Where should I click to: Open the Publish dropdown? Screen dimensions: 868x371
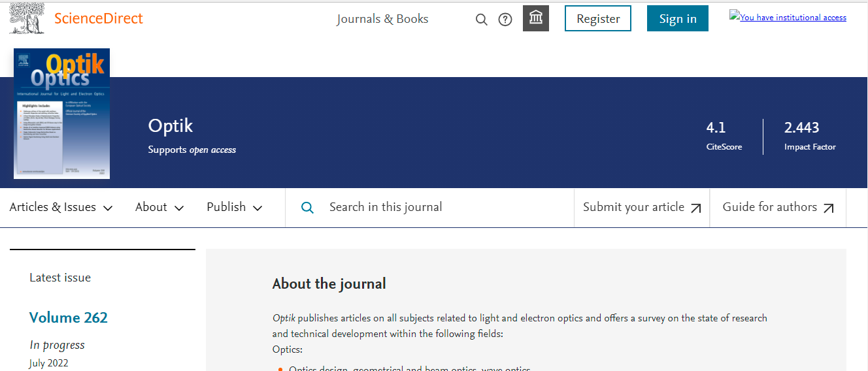(234, 207)
